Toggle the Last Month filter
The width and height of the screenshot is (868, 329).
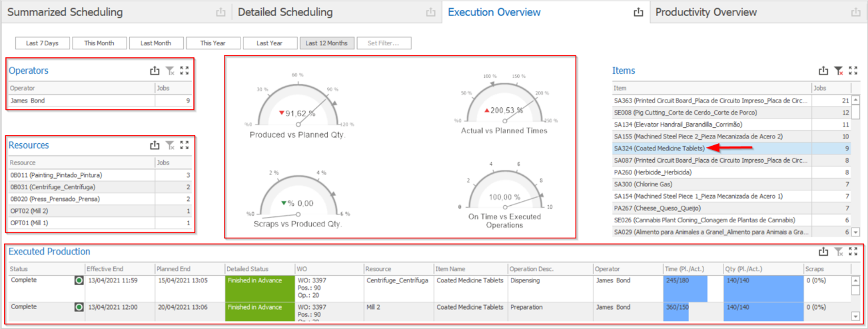(x=156, y=43)
